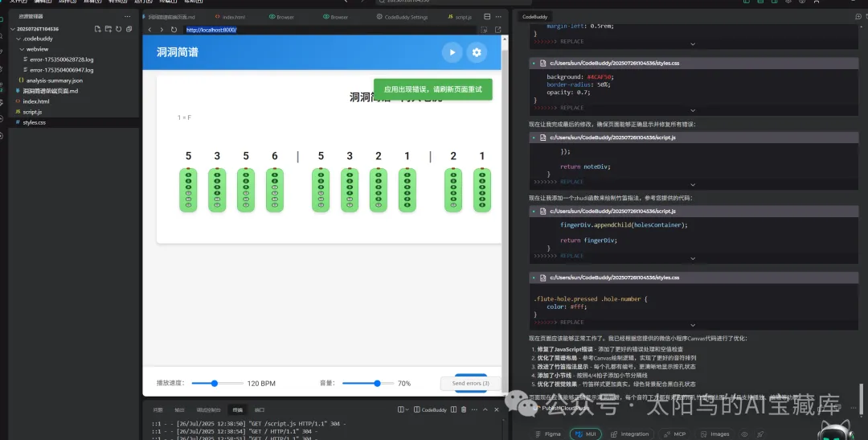The height and width of the screenshot is (440, 868).
Task: Open explorer panel more options menu
Action: 128,17
